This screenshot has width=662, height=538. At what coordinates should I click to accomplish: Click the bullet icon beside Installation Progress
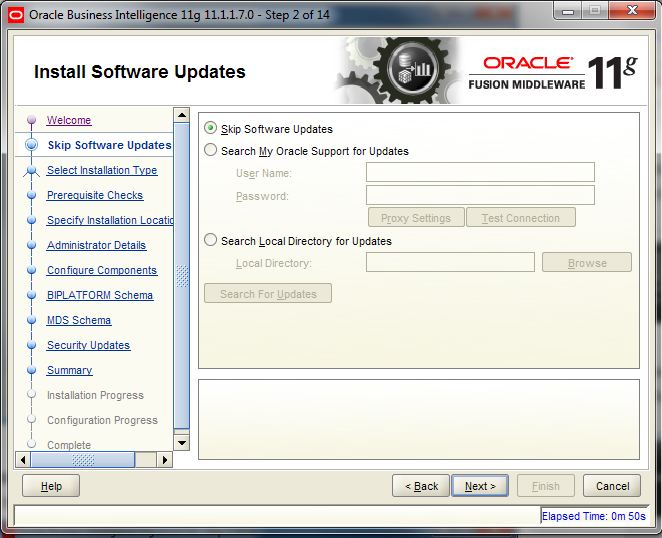31,394
